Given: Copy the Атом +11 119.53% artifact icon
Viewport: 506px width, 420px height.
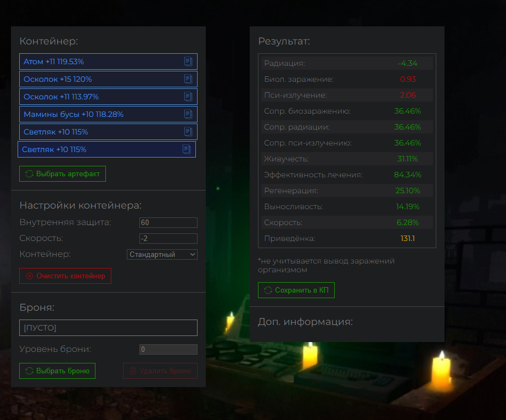Looking at the screenshot, I should [x=188, y=61].
